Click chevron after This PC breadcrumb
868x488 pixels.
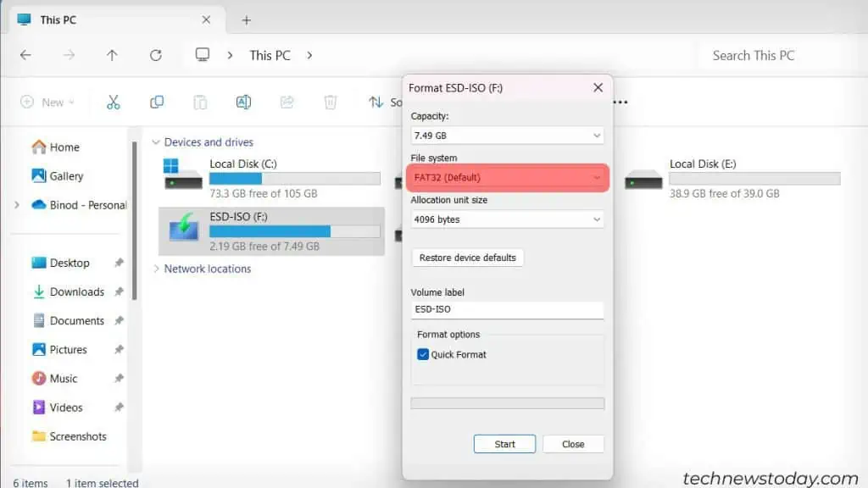tap(309, 55)
